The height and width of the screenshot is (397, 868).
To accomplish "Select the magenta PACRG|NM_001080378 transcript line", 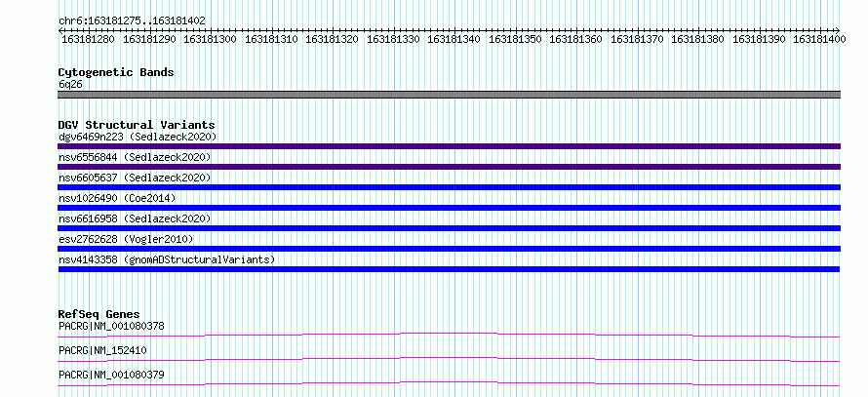I will [449, 335].
